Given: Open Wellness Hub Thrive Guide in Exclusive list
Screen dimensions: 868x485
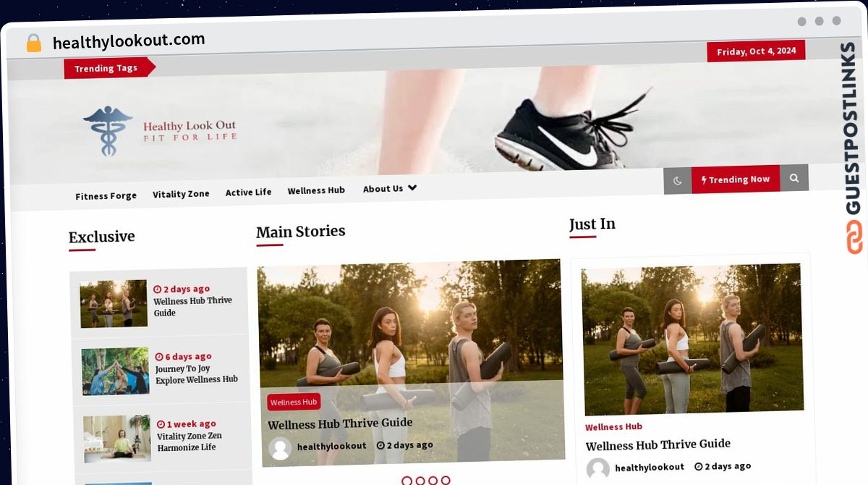Looking at the screenshot, I should click(x=193, y=307).
